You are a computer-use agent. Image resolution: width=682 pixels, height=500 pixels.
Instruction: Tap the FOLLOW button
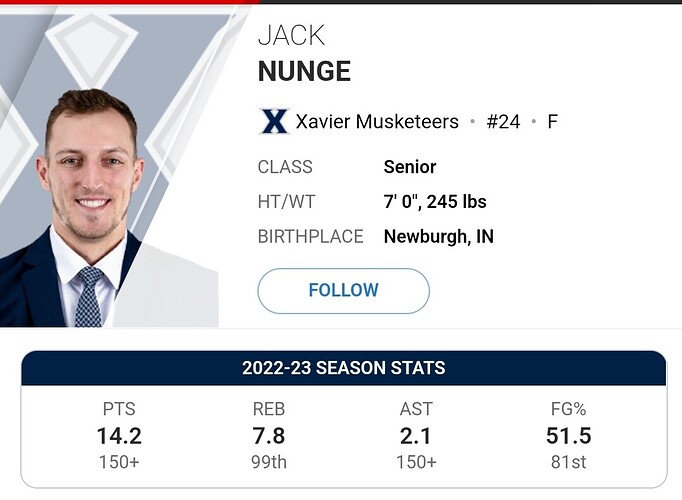pos(343,291)
